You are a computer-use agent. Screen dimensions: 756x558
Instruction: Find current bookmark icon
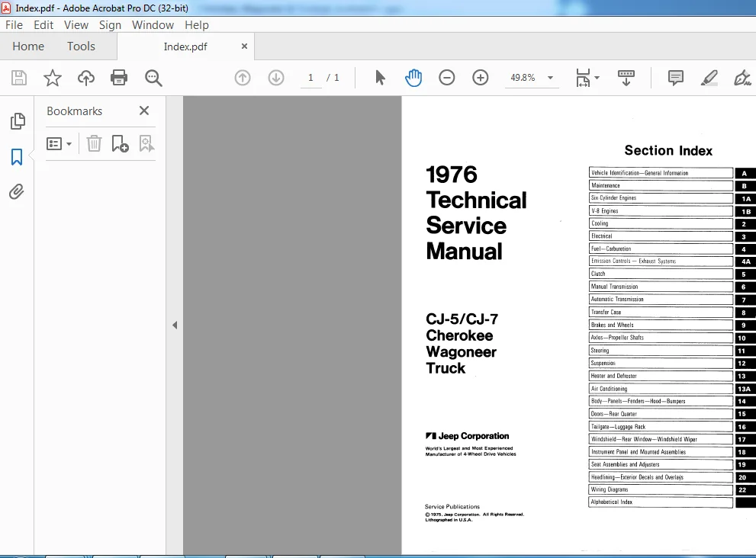(x=146, y=143)
